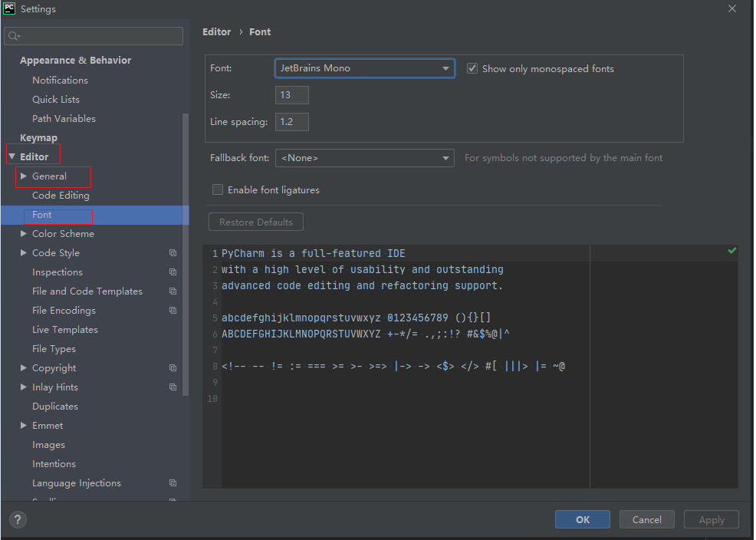Open Duplicates settings page

coord(55,407)
